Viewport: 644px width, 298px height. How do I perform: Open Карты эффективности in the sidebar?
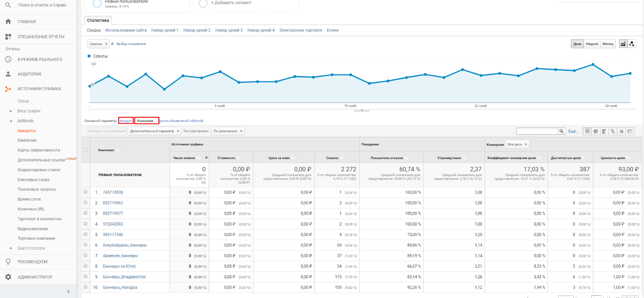tap(39, 150)
